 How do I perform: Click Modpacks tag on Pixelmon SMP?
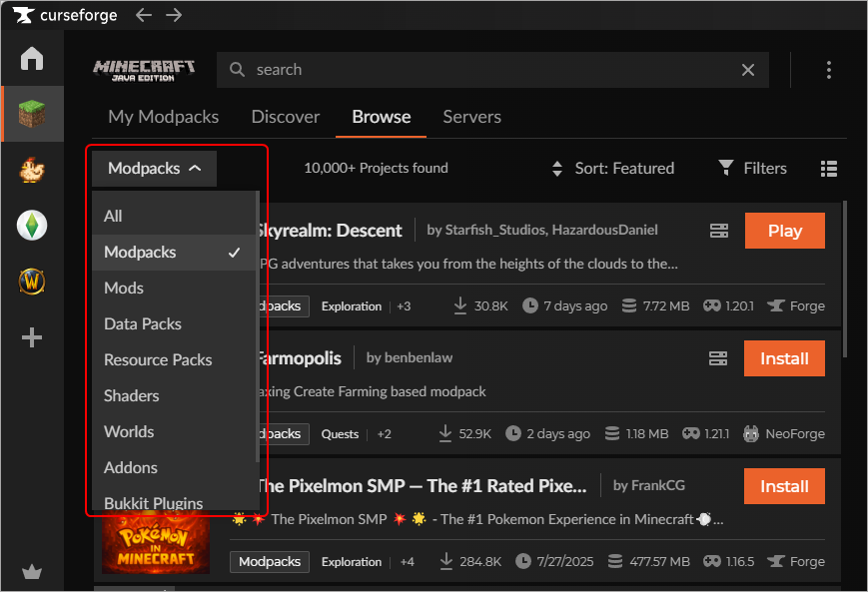[x=270, y=562]
